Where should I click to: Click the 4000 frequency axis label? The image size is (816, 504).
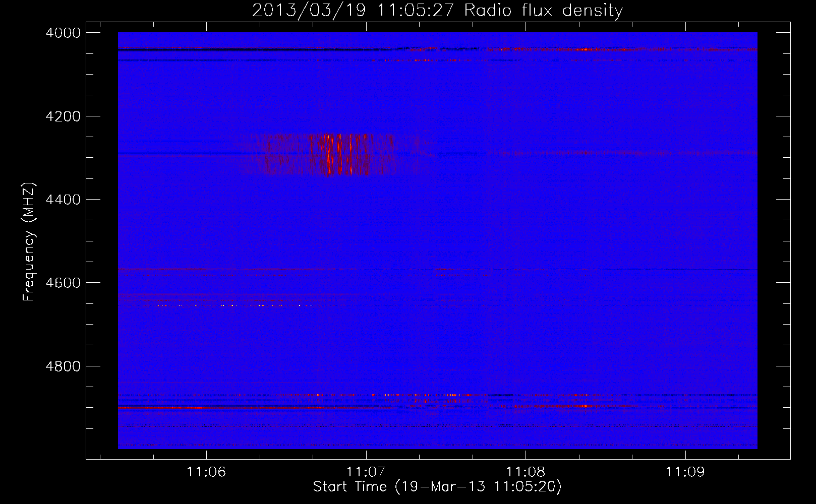pyautogui.click(x=63, y=33)
